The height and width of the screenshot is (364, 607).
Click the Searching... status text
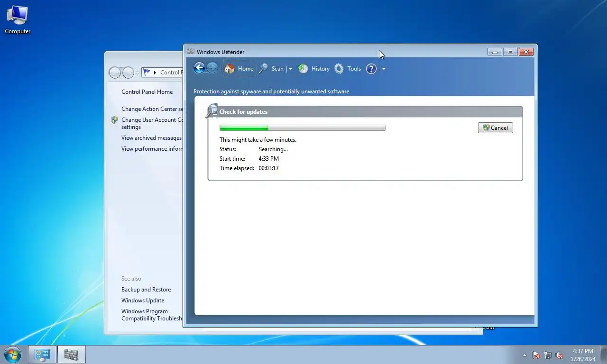(x=273, y=149)
